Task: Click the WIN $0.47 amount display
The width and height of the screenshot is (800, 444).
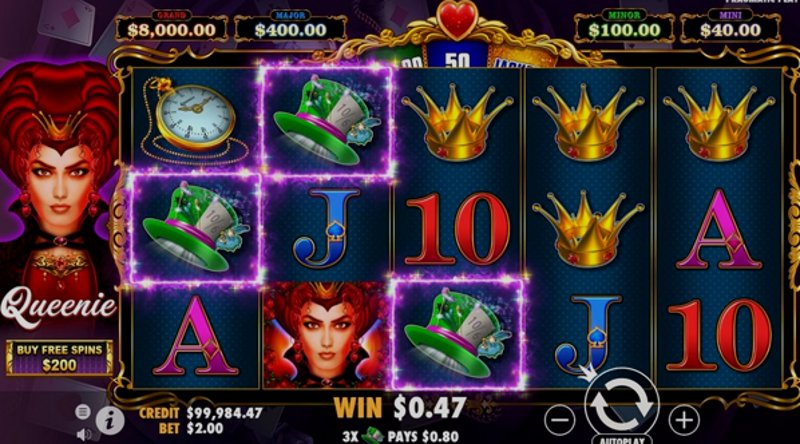Action: pyautogui.click(x=399, y=408)
